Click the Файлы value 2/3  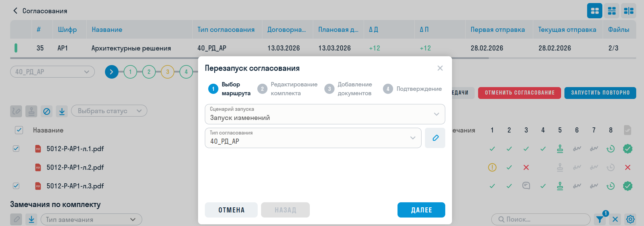(613, 48)
